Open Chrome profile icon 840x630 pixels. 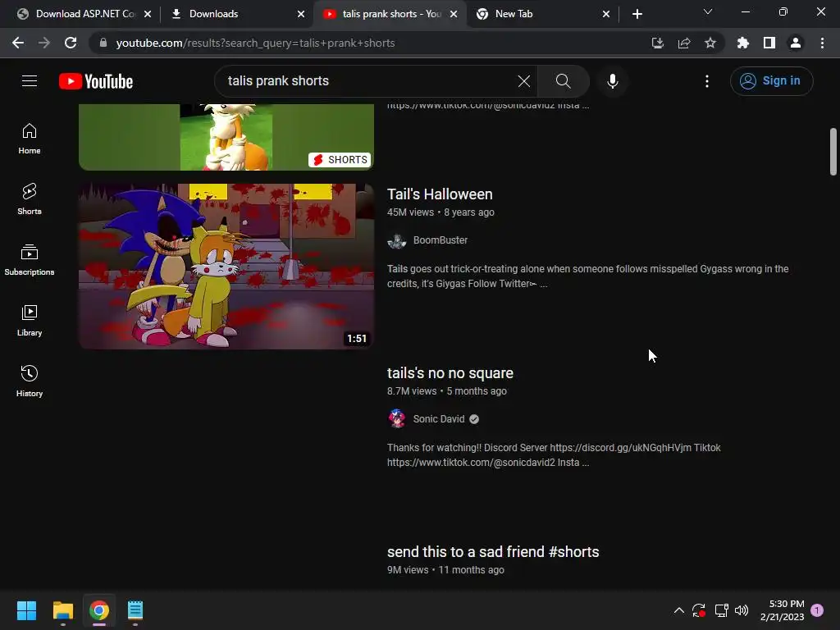point(796,43)
